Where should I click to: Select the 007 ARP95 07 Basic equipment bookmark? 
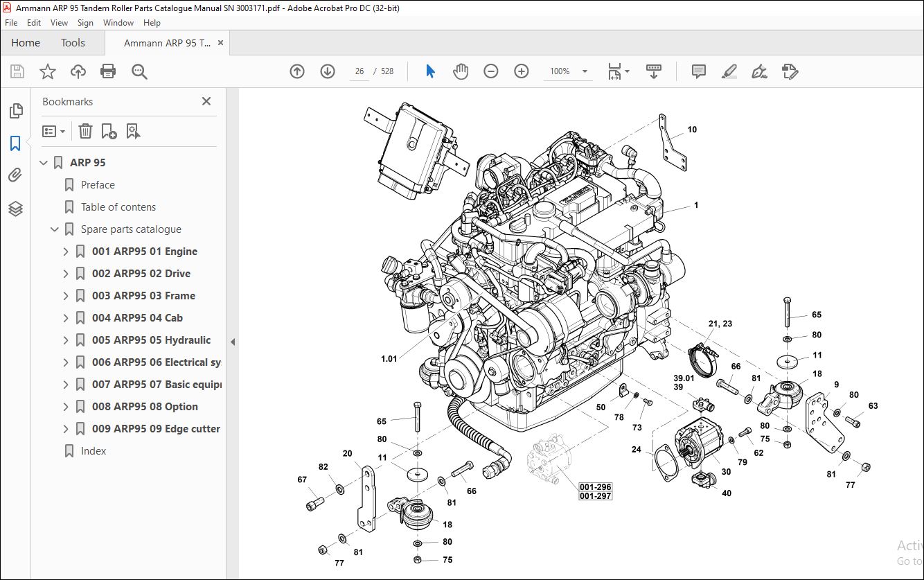157,385
